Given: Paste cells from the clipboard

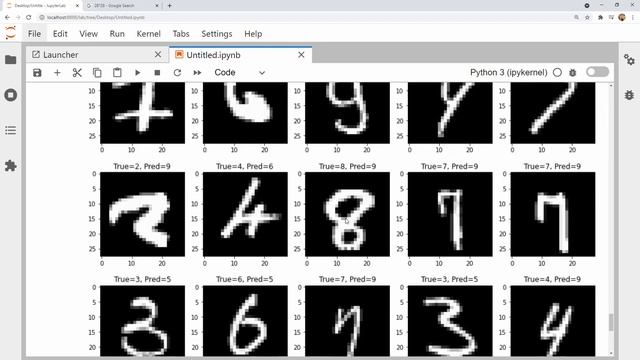Looking at the screenshot, I should pos(117,73).
